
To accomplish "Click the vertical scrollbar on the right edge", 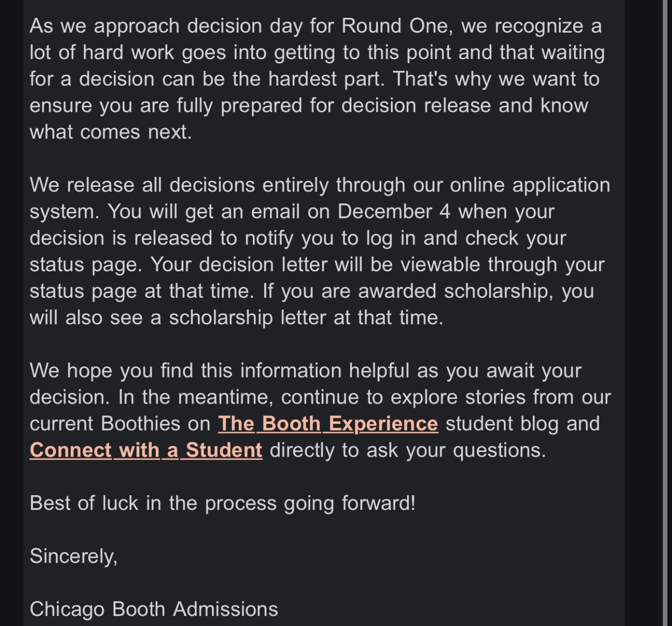I will pyautogui.click(x=665, y=305).
